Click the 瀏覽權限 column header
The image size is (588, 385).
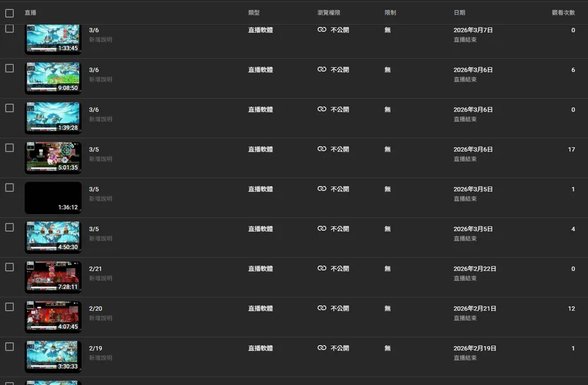coord(329,13)
